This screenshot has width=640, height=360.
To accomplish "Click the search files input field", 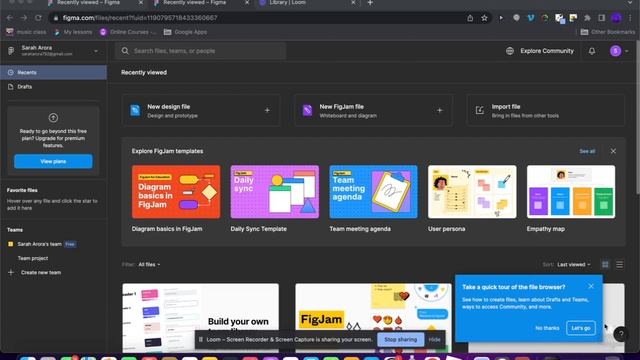I will (200, 51).
